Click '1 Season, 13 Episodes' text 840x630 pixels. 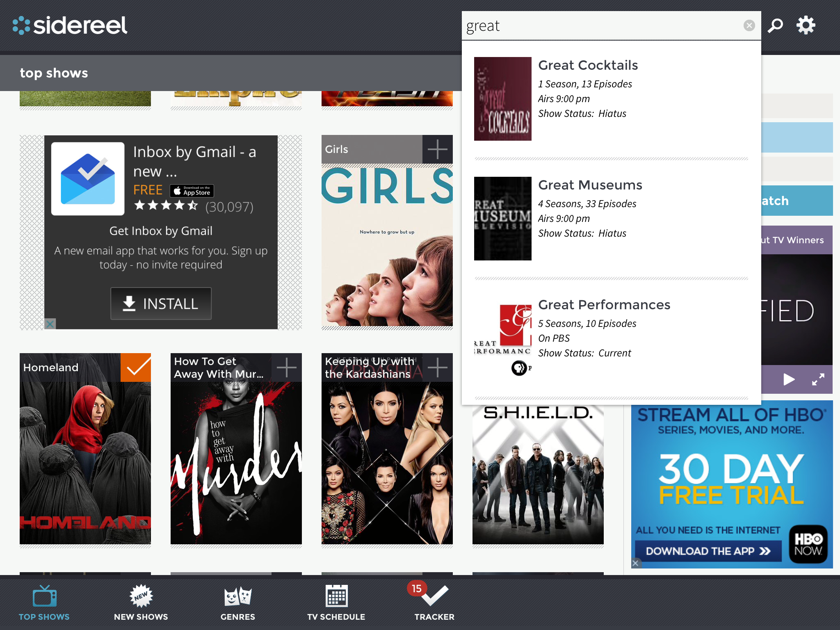click(585, 84)
